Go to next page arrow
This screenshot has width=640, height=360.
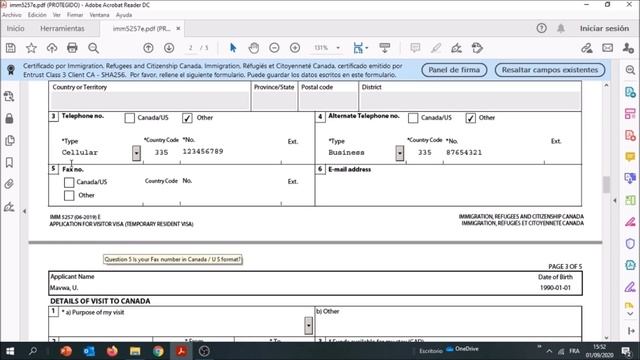pyautogui.click(x=169, y=48)
